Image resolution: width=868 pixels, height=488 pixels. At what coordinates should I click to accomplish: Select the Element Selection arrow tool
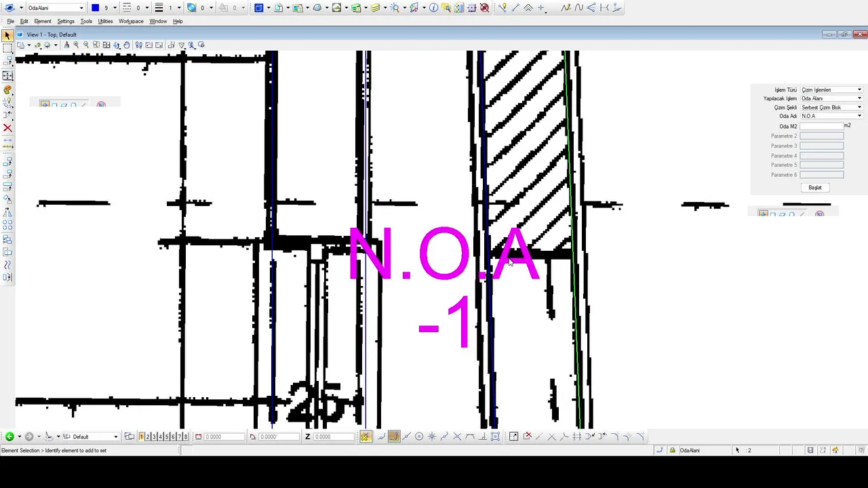(x=7, y=35)
